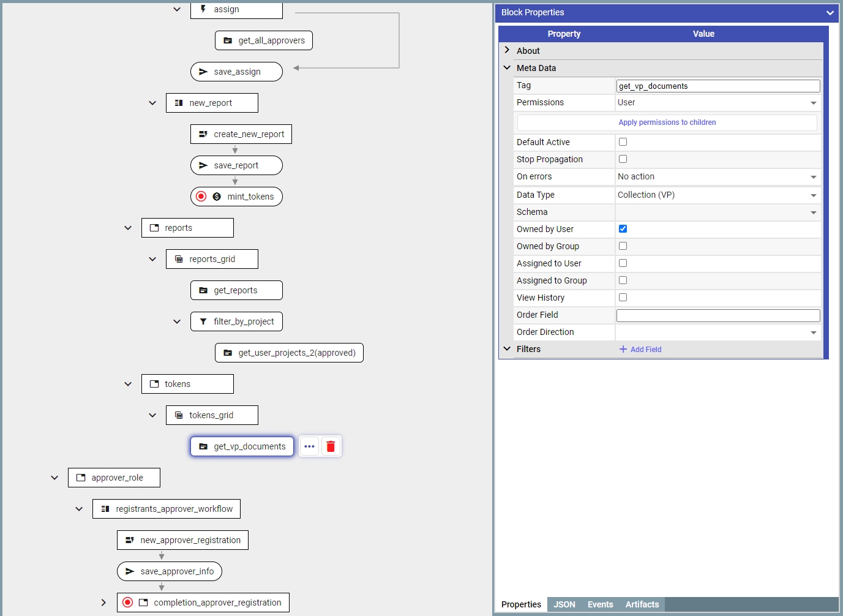Screen dimensions: 843x616
Task: Click the send arrow icon on save_report
Action: (x=203, y=165)
